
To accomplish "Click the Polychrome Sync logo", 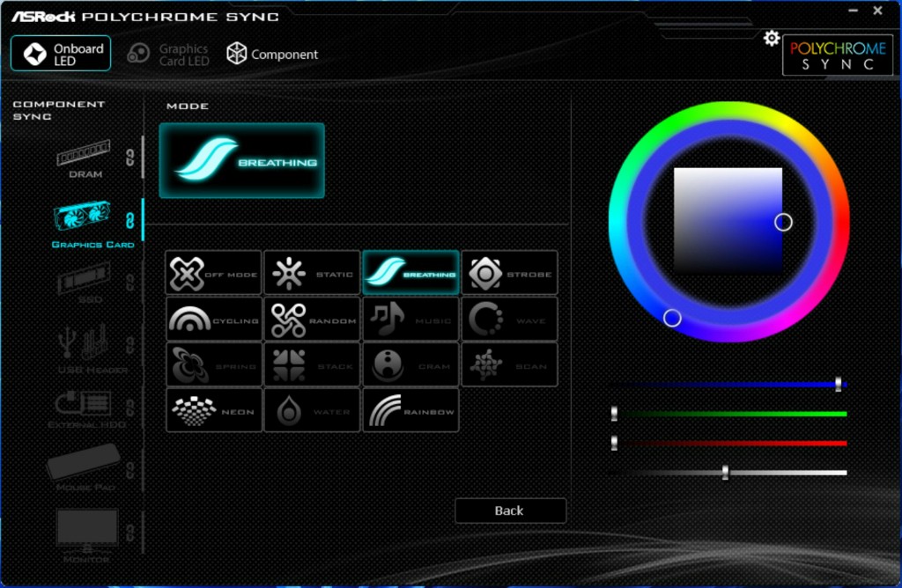I will 838,55.
